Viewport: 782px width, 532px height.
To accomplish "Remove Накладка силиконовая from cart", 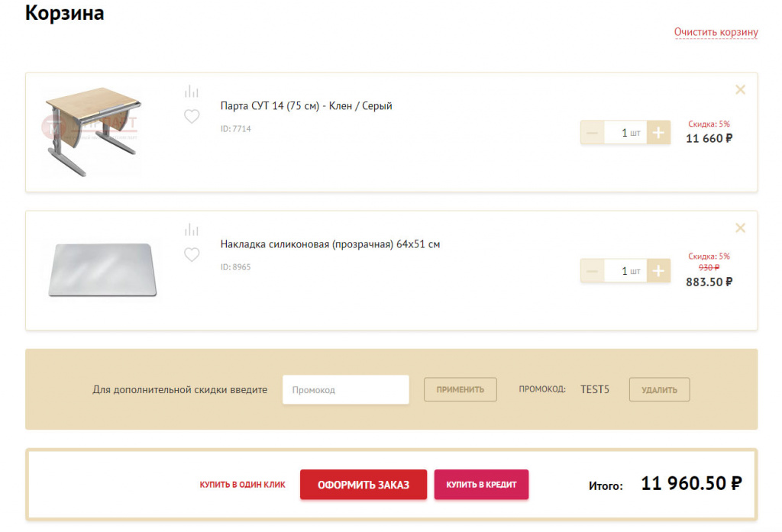I will click(740, 228).
